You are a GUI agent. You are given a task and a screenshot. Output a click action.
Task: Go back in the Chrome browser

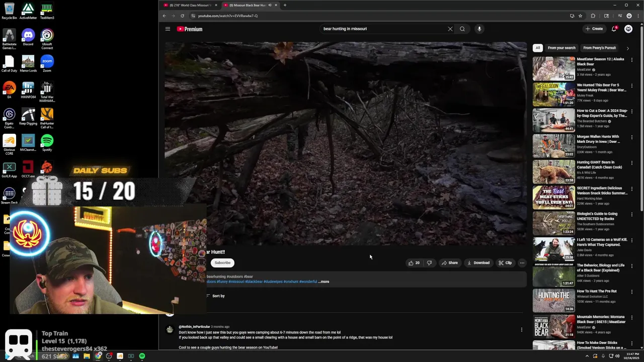click(164, 16)
